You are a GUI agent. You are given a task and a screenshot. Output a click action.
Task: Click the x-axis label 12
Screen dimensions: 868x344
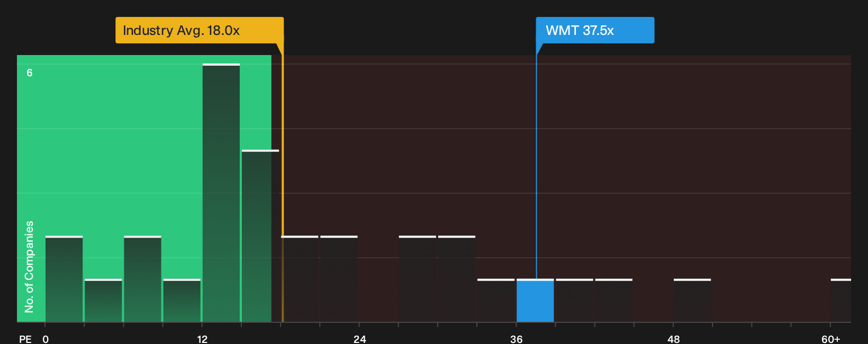coord(202,339)
